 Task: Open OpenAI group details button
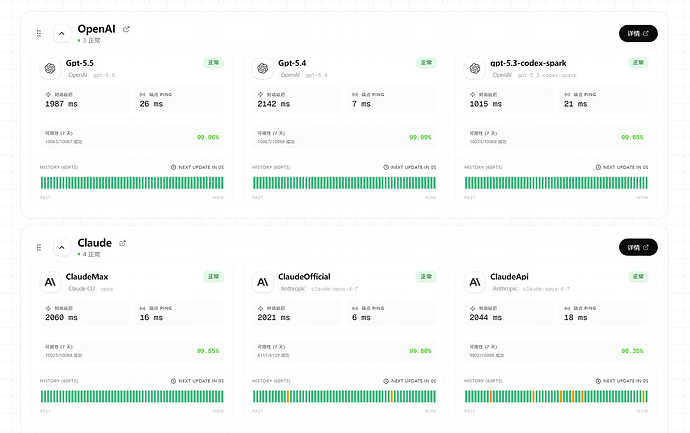(638, 33)
